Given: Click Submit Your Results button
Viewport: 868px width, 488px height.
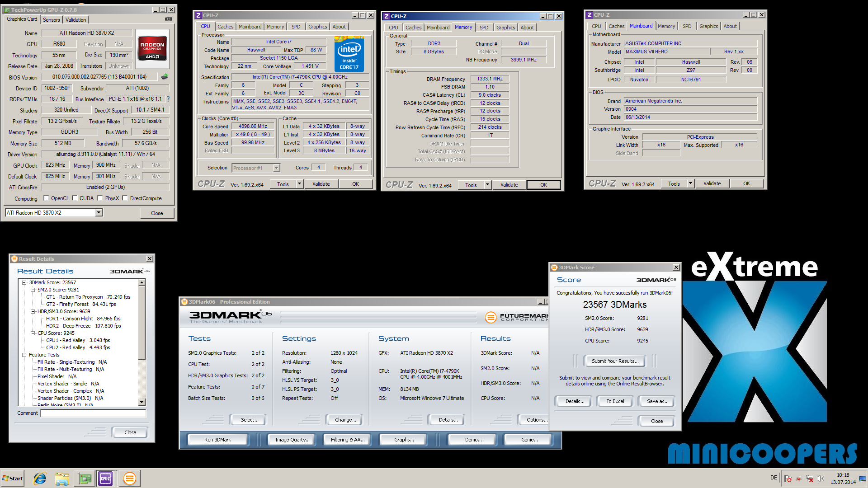Looking at the screenshot, I should pyautogui.click(x=615, y=361).
